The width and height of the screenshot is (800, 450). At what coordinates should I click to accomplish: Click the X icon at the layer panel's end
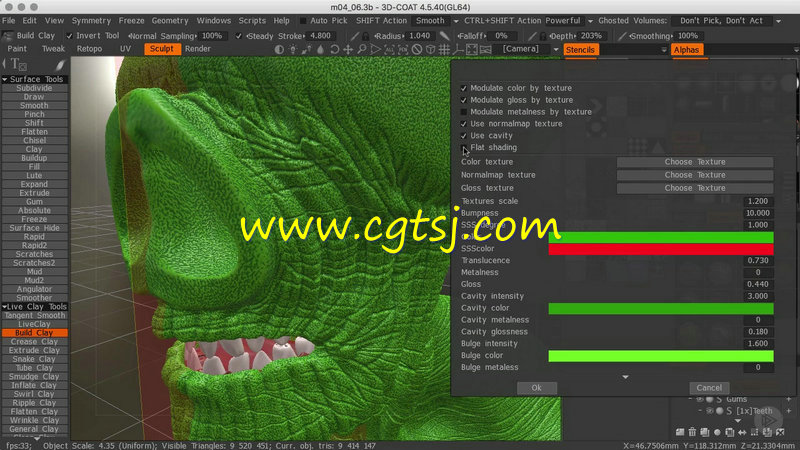click(x=780, y=432)
